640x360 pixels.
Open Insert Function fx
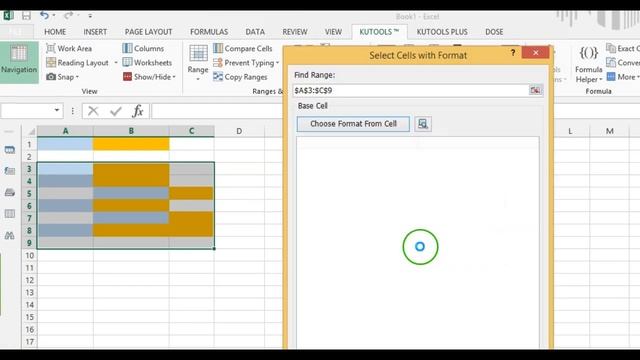[x=138, y=111]
